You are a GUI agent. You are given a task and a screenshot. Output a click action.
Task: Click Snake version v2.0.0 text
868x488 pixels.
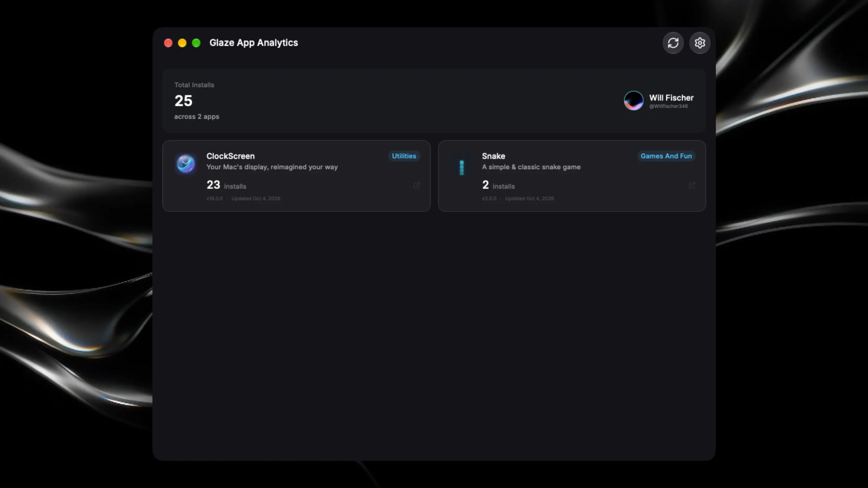point(489,198)
